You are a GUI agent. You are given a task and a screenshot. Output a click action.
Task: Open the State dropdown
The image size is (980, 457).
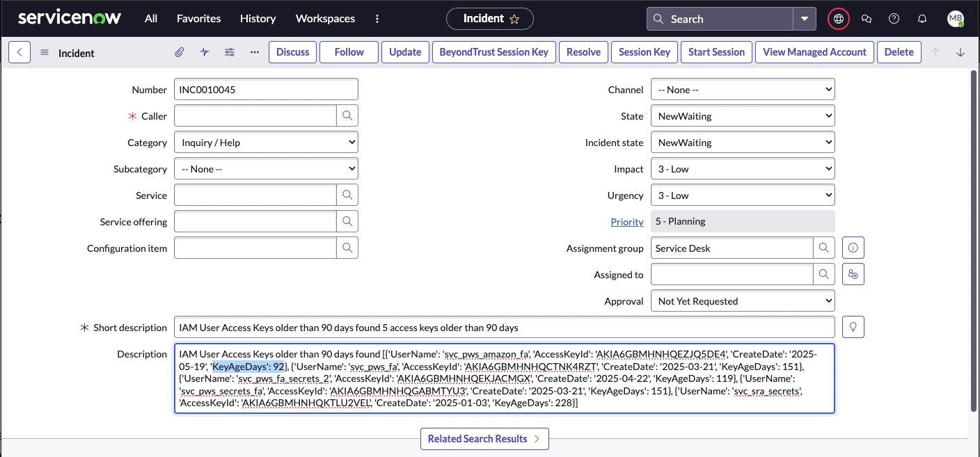[743, 116]
